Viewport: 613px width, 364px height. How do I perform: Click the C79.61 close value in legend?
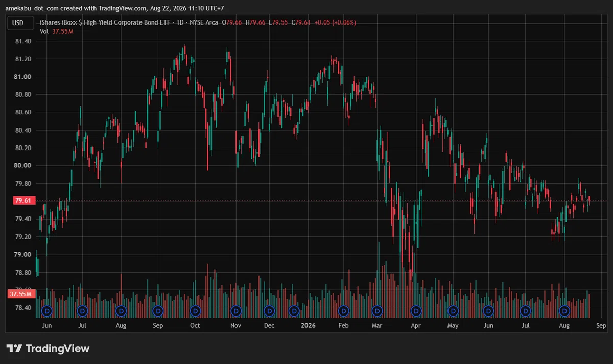tap(301, 22)
